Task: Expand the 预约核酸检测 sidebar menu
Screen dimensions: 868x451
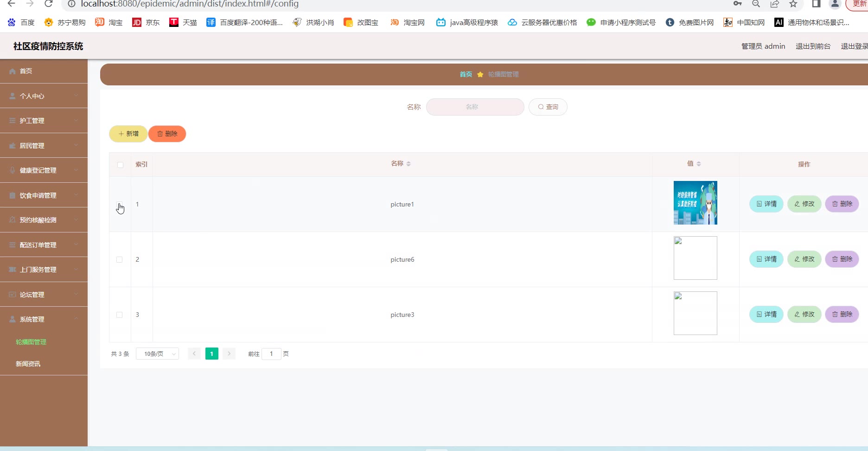Action: coord(44,220)
